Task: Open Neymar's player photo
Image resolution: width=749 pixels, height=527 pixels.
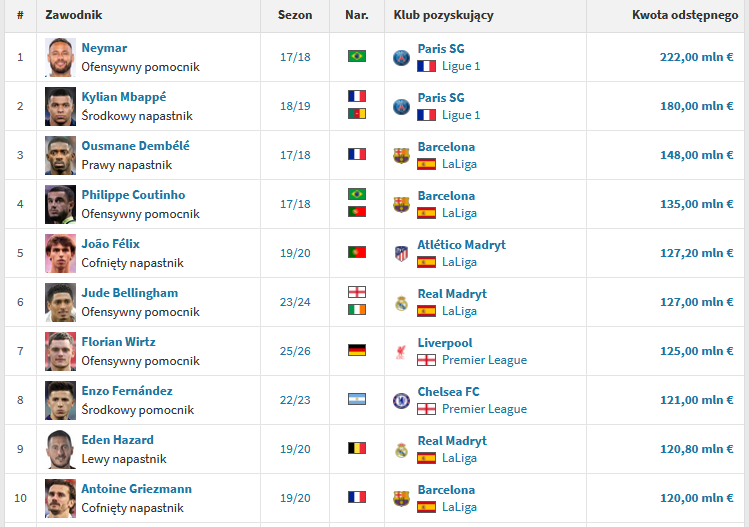Action: (60, 57)
